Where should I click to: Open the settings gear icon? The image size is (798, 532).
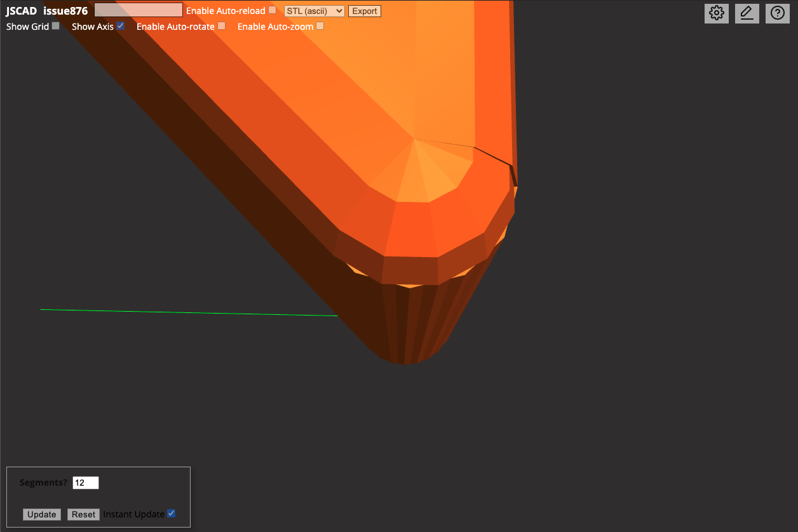[x=716, y=13]
